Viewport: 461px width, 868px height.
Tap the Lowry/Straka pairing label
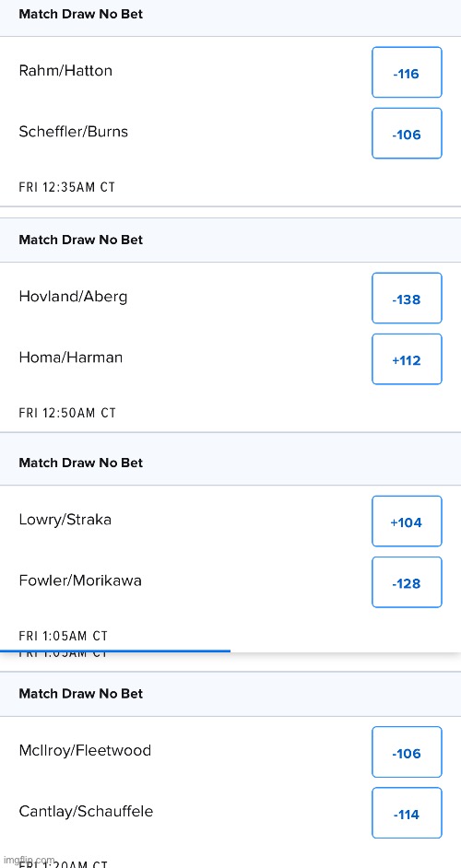tap(65, 520)
